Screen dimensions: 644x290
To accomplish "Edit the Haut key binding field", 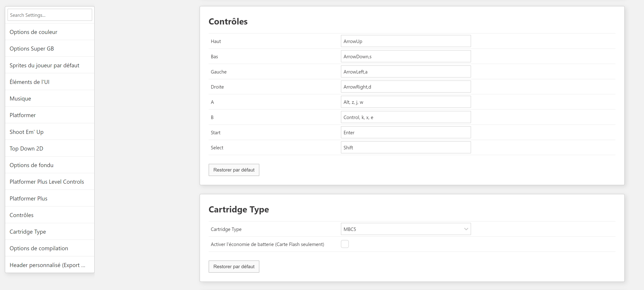I will click(x=405, y=41).
